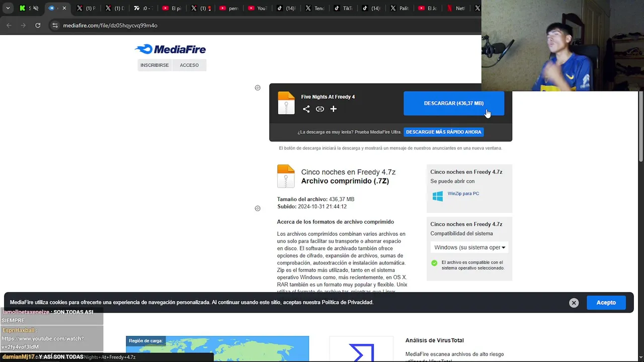The image size is (644, 362).
Task: Click the circled check icon beside download box
Action: coord(258,87)
